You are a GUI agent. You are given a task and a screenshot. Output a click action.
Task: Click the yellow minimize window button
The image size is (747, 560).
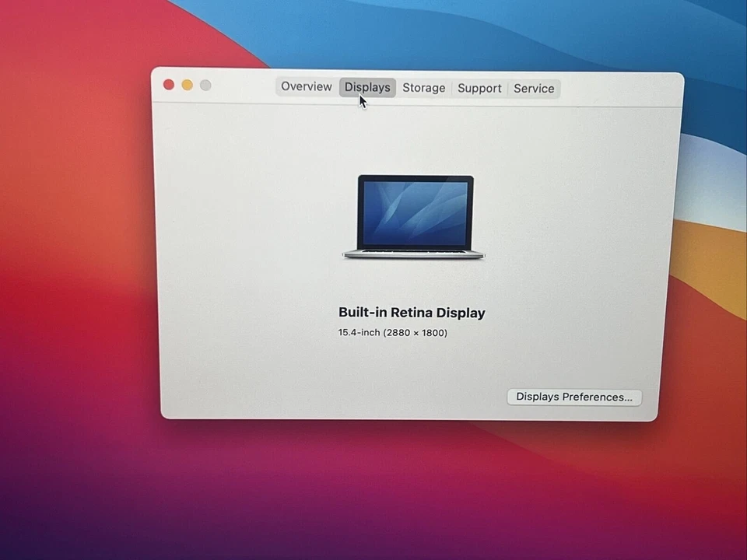click(187, 84)
